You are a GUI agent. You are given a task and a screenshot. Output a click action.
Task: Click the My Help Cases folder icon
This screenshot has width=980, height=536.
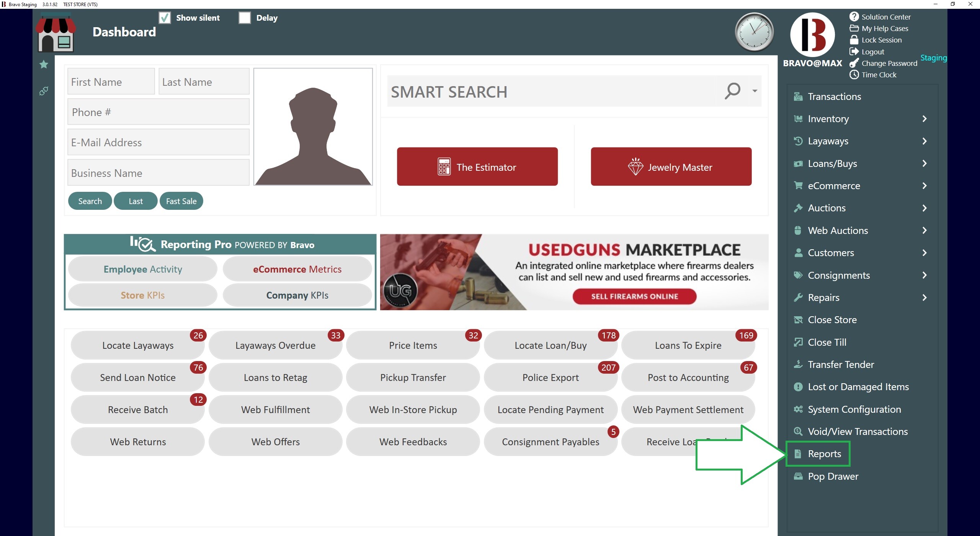854,28
